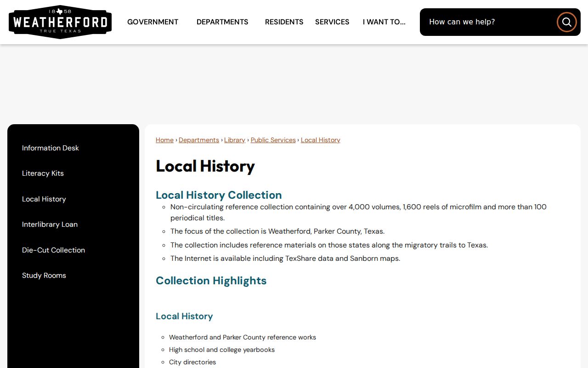588x368 pixels.
Task: Go to Information Desk in sidebar
Action: 51,148
